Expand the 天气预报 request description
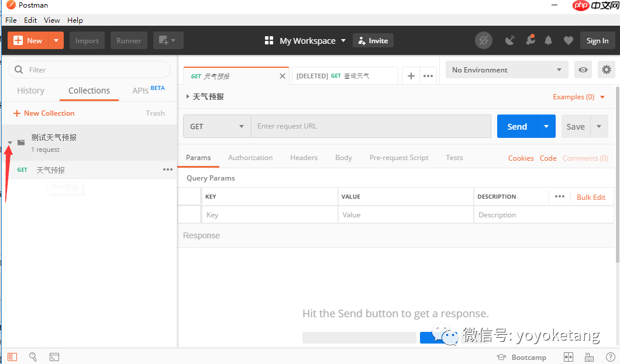 pos(188,96)
